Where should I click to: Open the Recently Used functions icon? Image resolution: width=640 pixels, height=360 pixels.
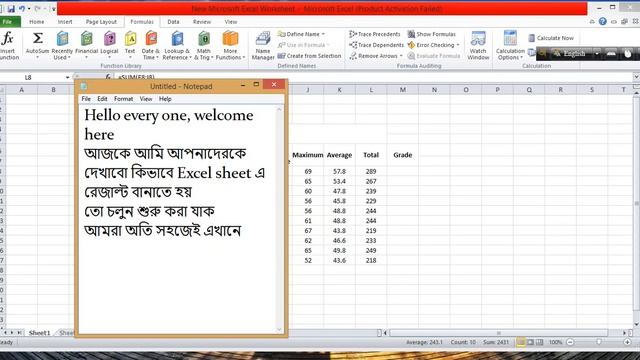pyautogui.click(x=62, y=38)
